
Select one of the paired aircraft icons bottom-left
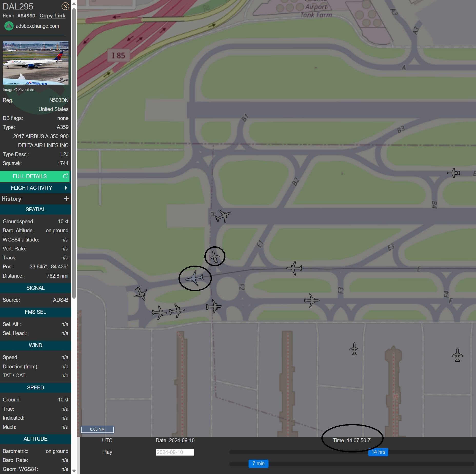coord(159,312)
